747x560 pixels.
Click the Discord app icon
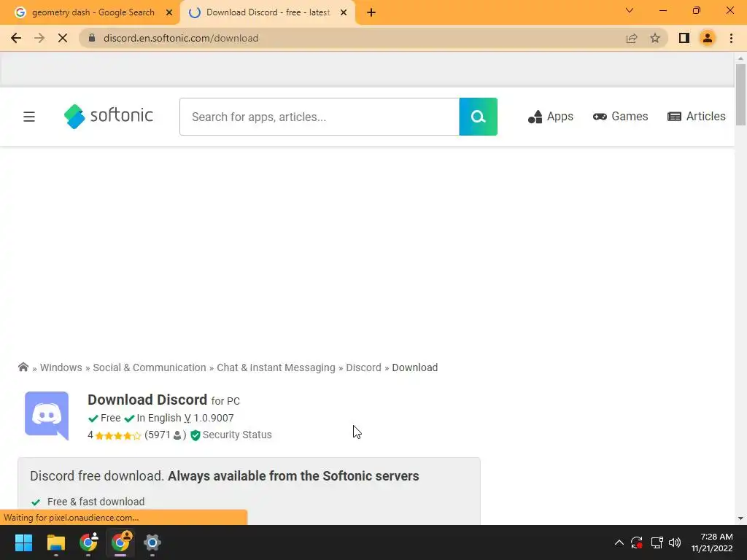[47, 415]
